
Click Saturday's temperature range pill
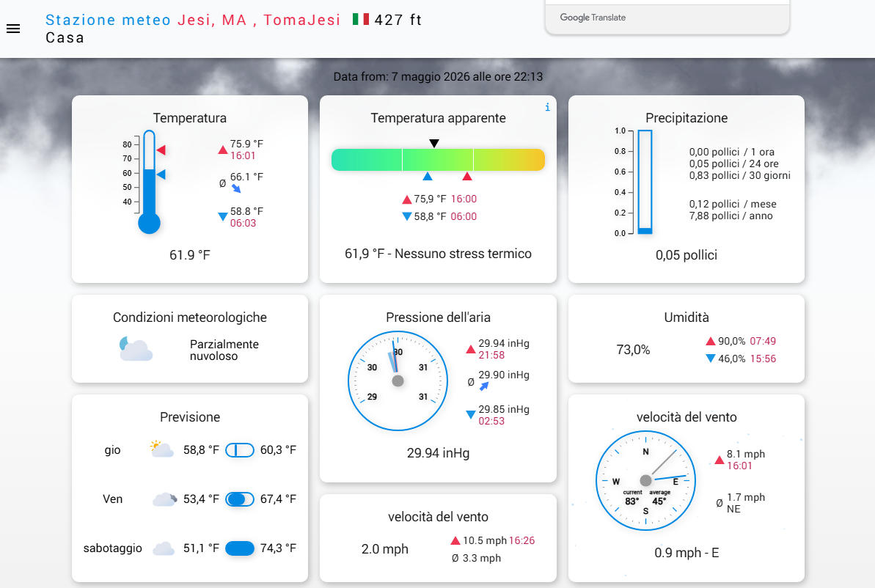click(x=239, y=548)
